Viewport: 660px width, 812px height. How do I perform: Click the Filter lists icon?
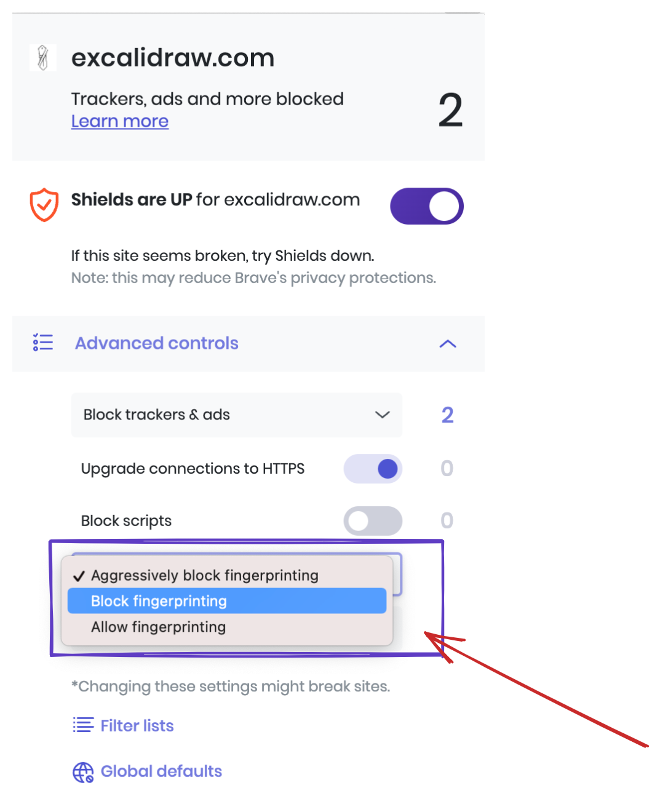pos(82,725)
